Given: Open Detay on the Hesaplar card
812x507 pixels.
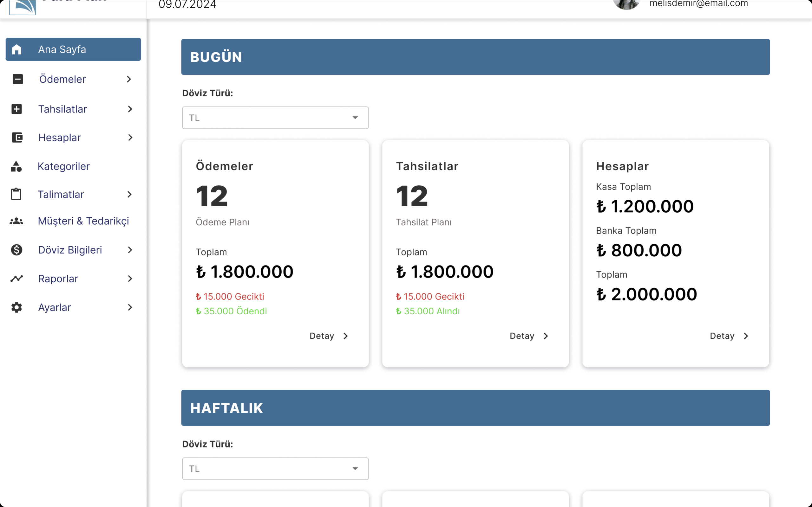Looking at the screenshot, I should 729,336.
